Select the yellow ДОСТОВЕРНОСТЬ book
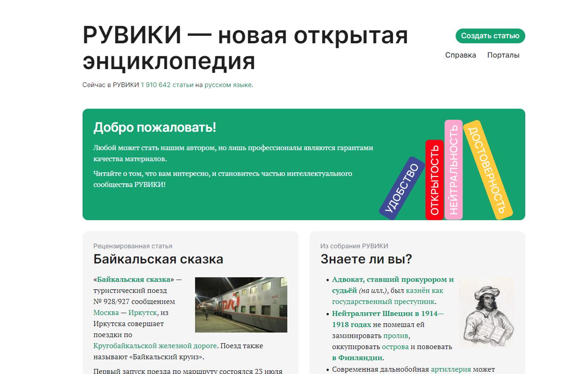The height and width of the screenshot is (374, 588). [488, 169]
